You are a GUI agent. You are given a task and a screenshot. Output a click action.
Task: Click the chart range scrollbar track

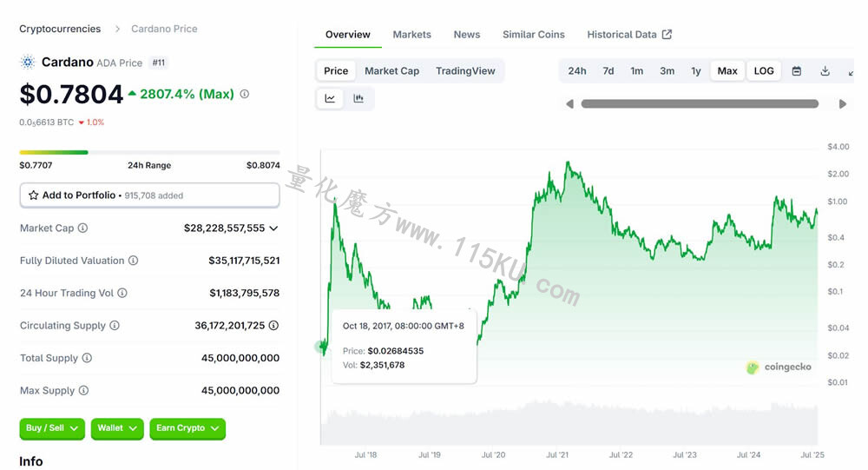[700, 103]
